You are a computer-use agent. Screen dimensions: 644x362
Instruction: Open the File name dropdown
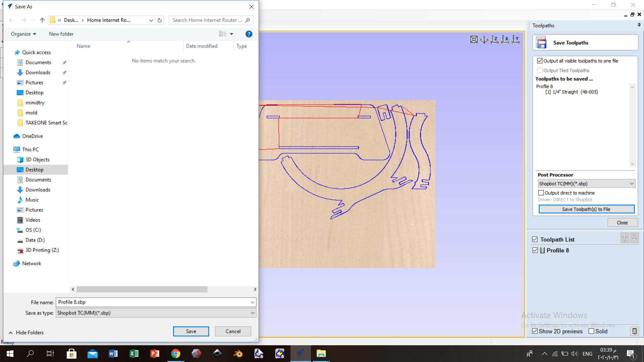pyautogui.click(x=253, y=302)
